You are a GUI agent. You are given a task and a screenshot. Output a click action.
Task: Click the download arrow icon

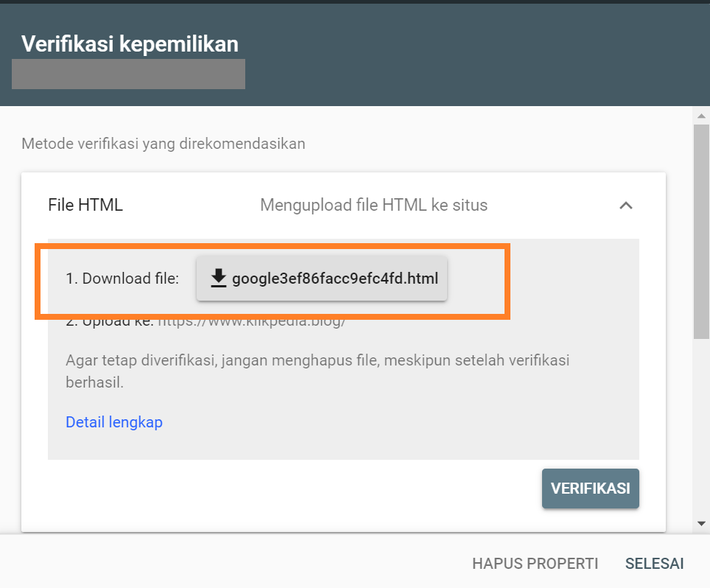pyautogui.click(x=218, y=279)
